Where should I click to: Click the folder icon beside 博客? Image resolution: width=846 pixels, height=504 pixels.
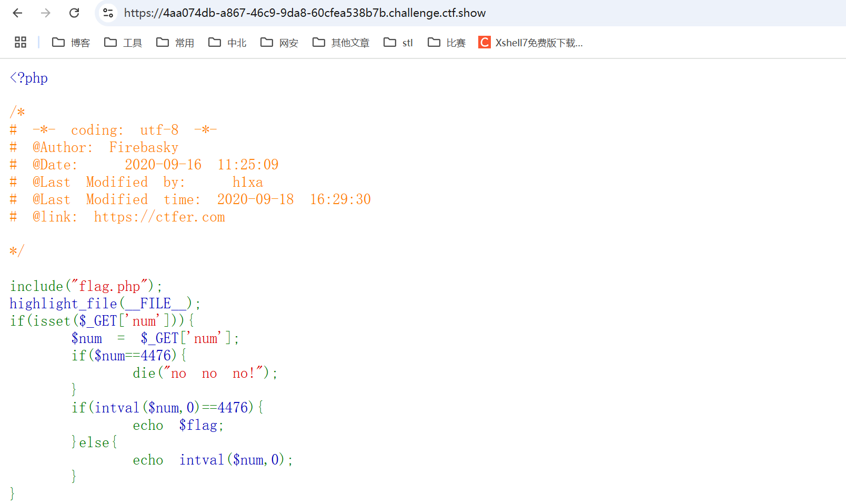pyautogui.click(x=58, y=42)
